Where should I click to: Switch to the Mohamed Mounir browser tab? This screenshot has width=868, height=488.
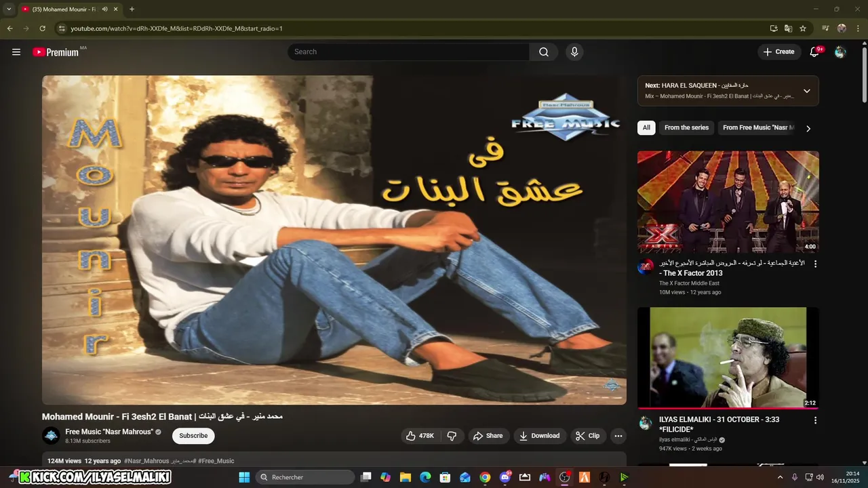pos(64,9)
